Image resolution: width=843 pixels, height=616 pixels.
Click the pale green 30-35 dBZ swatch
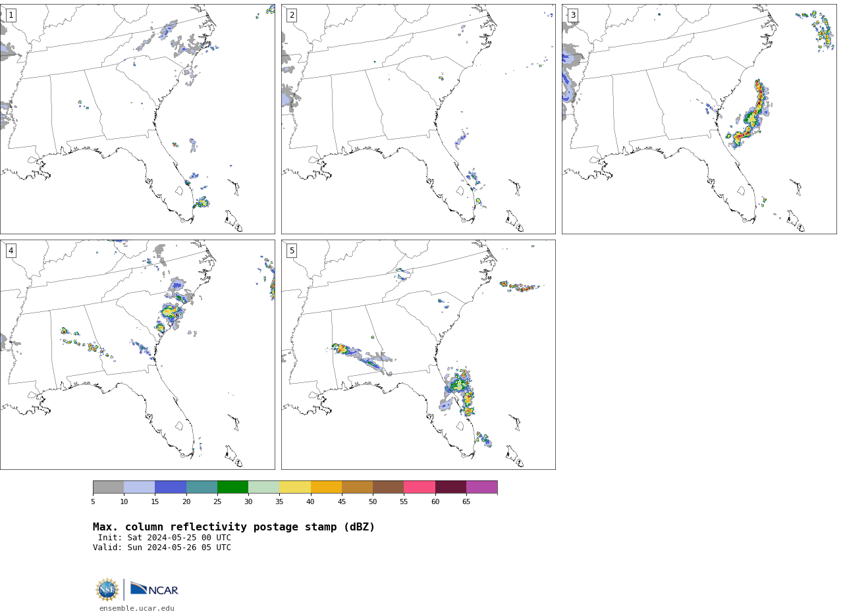[263, 487]
